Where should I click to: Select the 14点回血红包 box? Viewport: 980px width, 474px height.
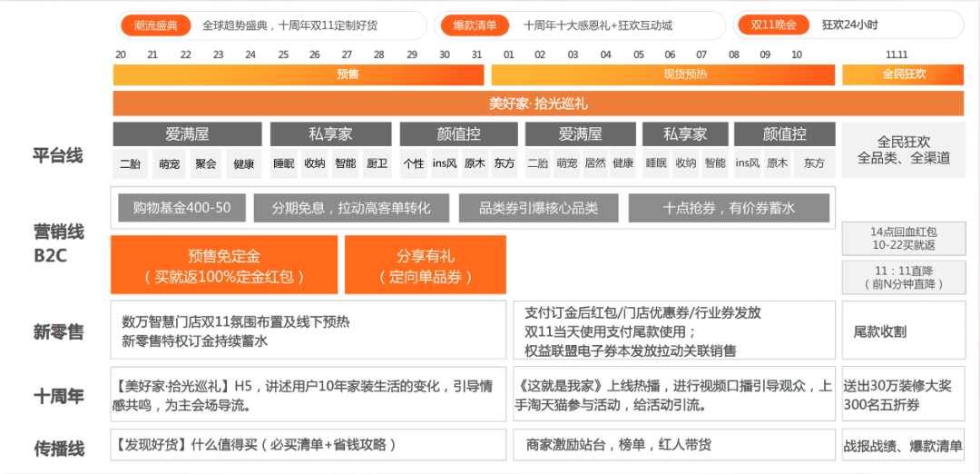tap(904, 238)
